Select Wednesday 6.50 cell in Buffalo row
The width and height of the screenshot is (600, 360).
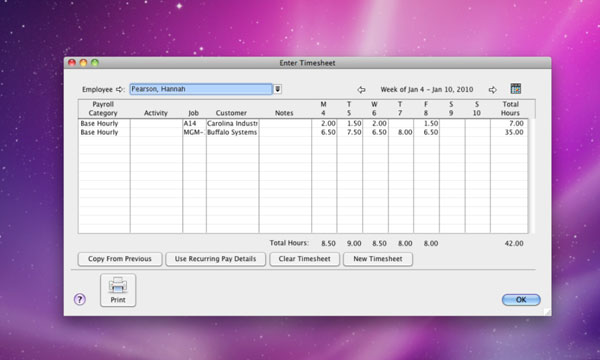[x=375, y=132]
